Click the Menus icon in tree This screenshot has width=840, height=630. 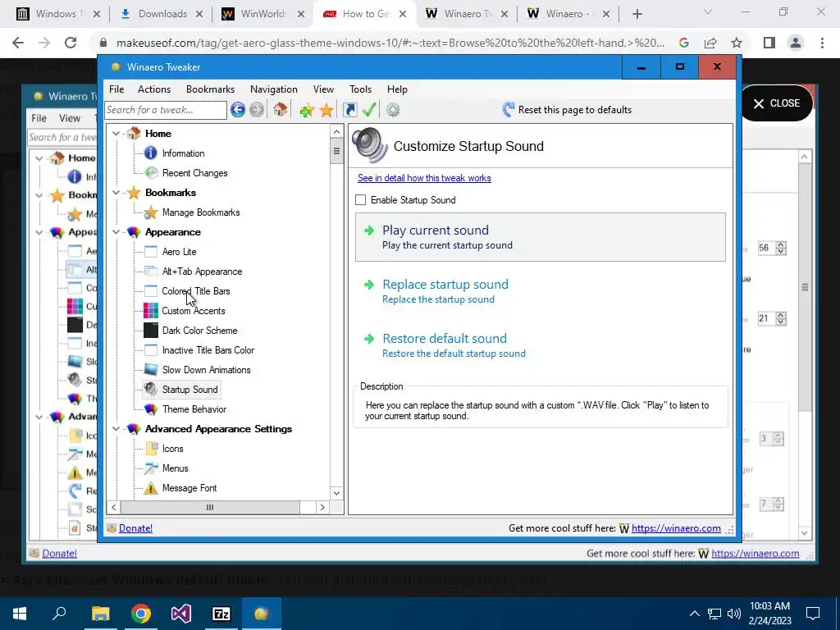click(151, 468)
